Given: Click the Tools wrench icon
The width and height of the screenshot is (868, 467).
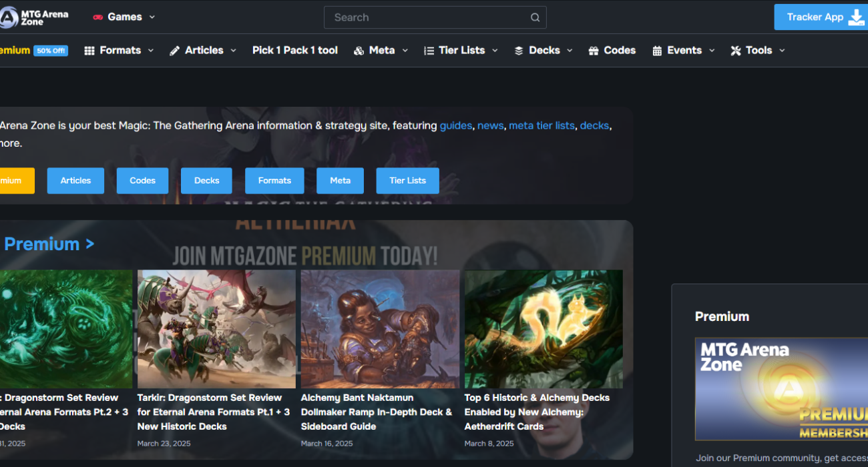Looking at the screenshot, I should 736,51.
